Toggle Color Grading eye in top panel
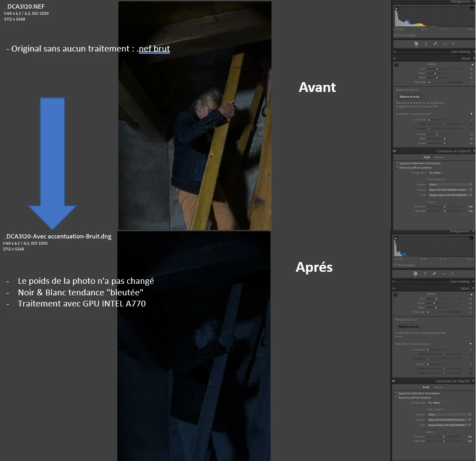Image resolution: width=476 pixels, height=461 pixels. coord(395,52)
